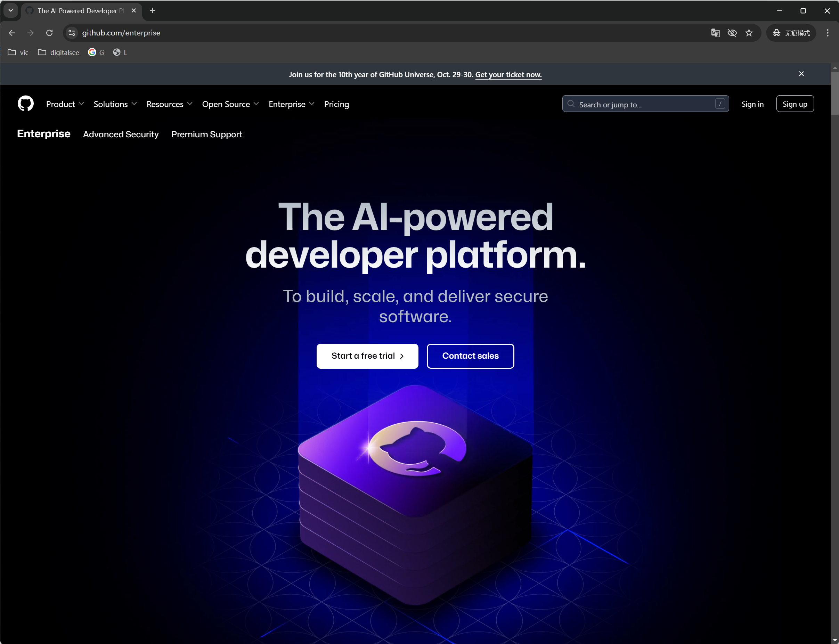Click Get your ticket now link

(508, 75)
